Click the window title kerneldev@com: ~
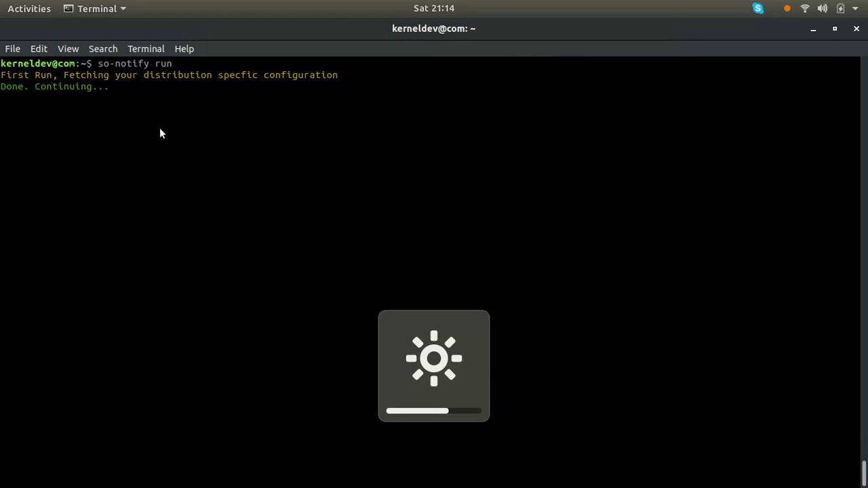The height and width of the screenshot is (488, 868). point(434,28)
